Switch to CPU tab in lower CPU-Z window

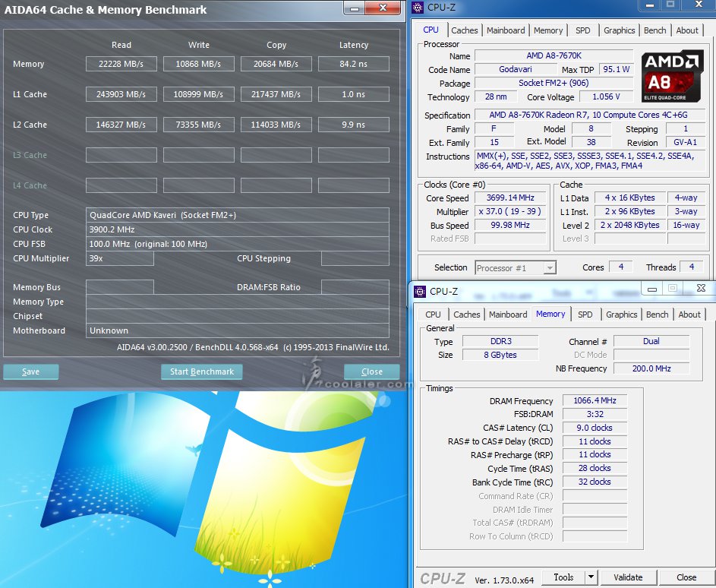433,315
